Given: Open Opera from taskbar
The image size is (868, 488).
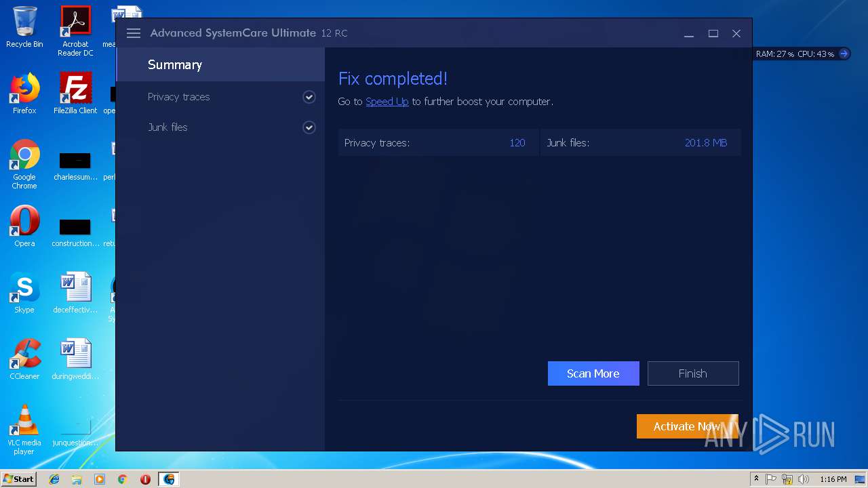Looking at the screenshot, I should pos(145,479).
